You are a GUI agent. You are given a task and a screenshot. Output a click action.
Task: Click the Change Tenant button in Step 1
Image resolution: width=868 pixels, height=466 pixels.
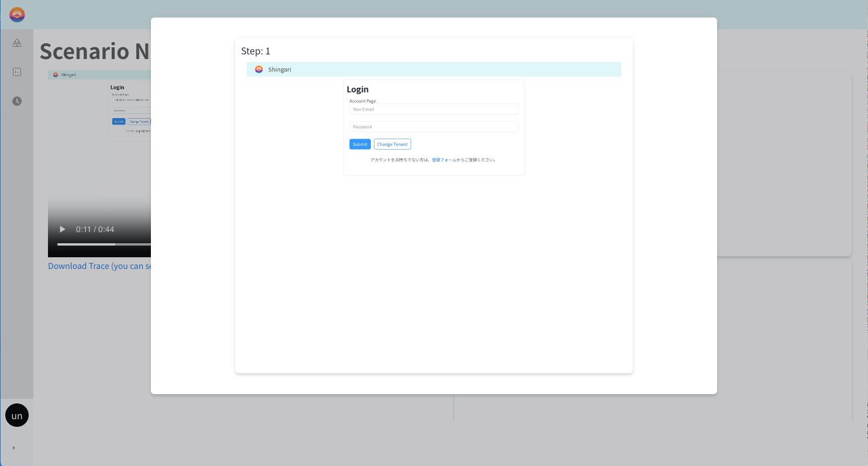[392, 144]
